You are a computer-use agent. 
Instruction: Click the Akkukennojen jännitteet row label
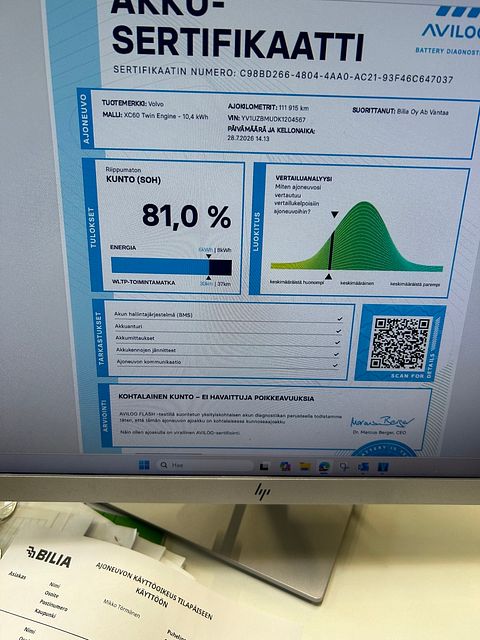146,350
